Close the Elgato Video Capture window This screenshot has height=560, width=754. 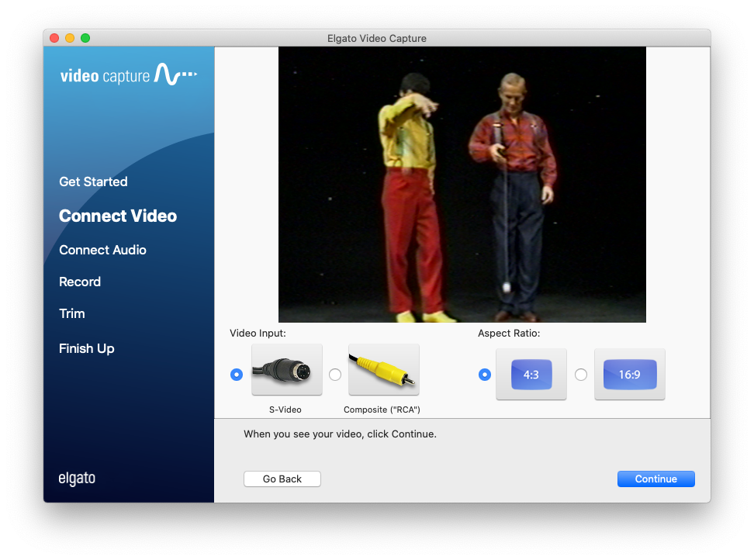(54, 38)
